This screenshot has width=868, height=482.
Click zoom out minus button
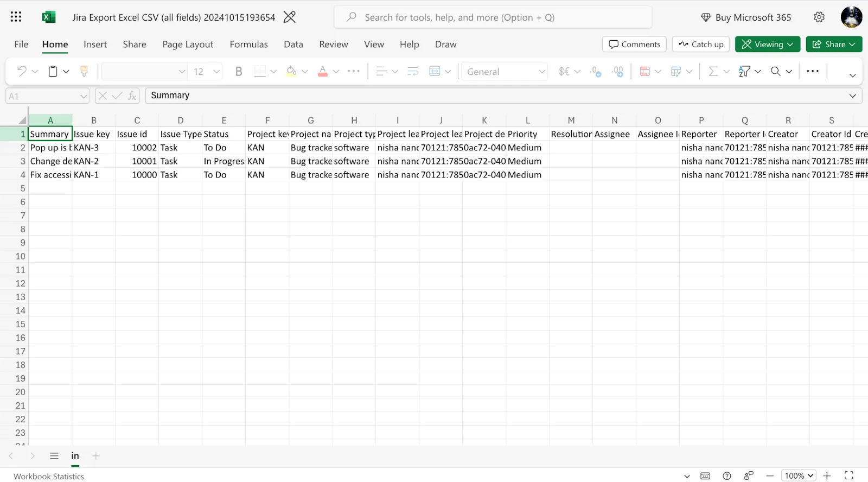(x=770, y=475)
